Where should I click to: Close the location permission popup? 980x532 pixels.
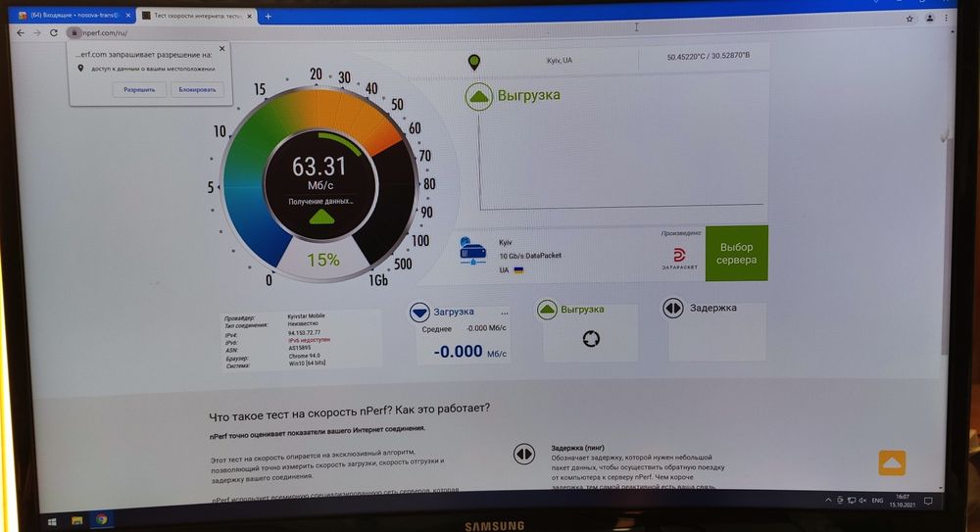tap(221, 48)
